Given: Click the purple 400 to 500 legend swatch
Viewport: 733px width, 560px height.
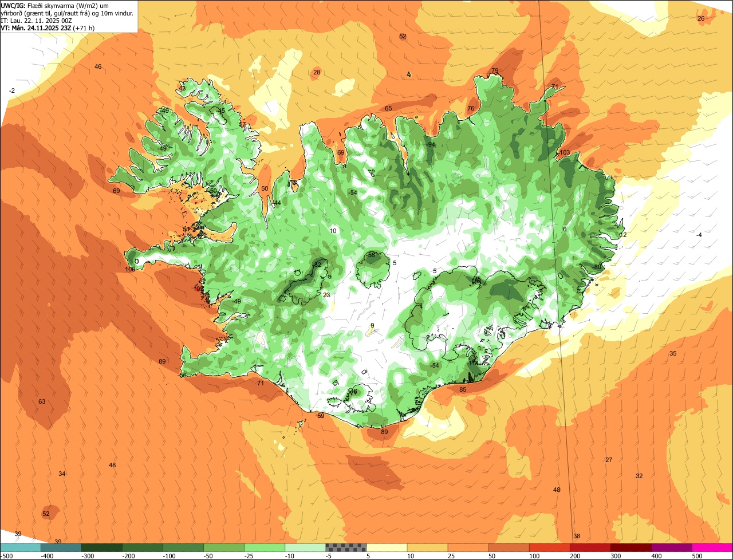Looking at the screenshot, I should [x=672, y=547].
